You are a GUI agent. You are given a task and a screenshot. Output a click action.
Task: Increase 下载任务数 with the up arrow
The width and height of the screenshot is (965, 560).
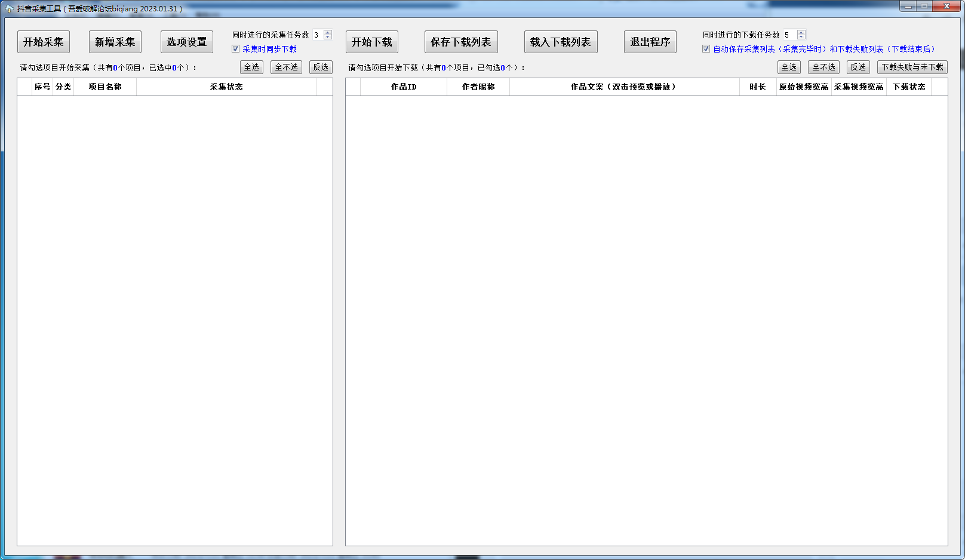point(801,32)
